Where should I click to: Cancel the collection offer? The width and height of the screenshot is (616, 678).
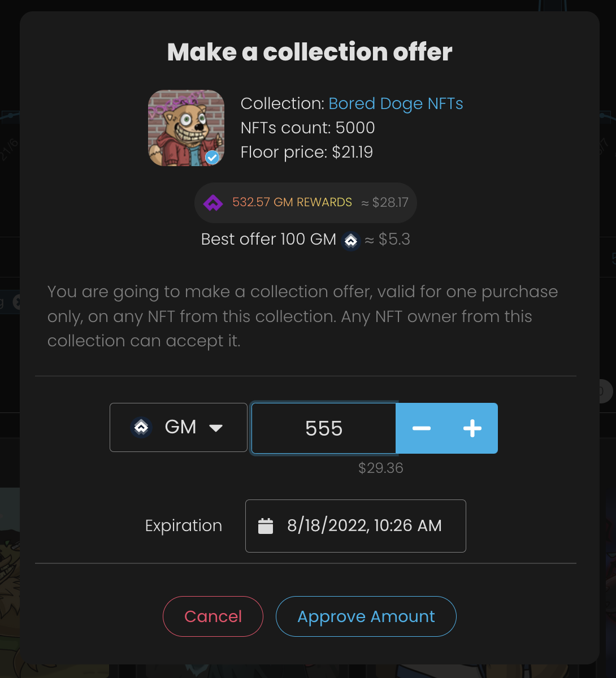coord(213,616)
